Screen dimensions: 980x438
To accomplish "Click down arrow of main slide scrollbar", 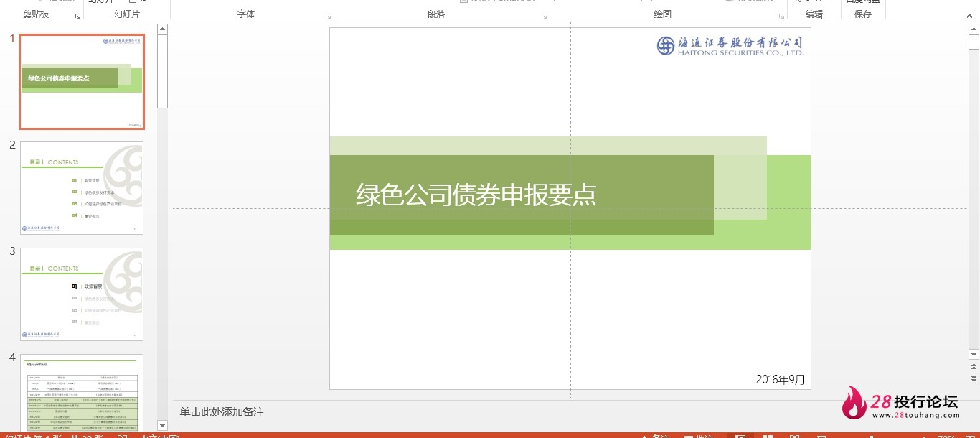I will click(974, 355).
